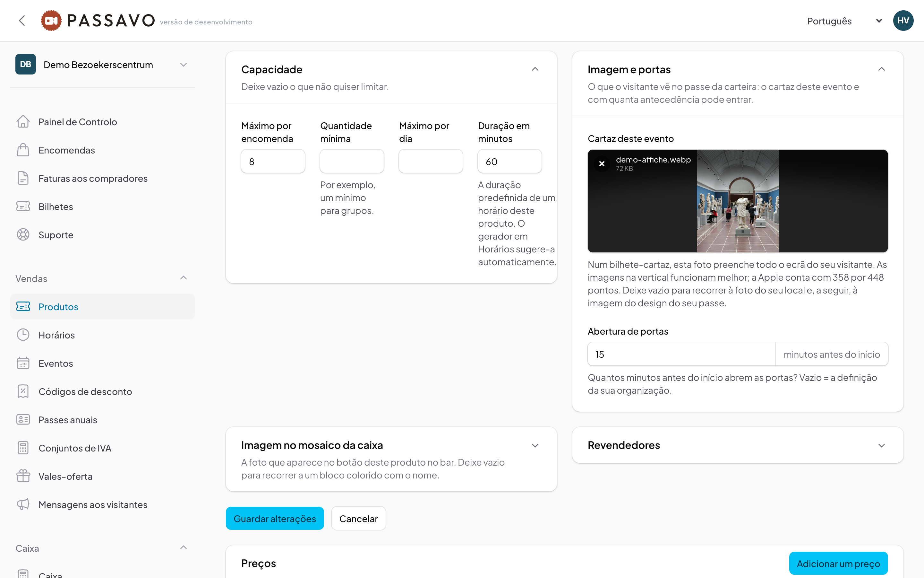
Task: Click the Suporte lifebuoy icon
Action: point(23,235)
